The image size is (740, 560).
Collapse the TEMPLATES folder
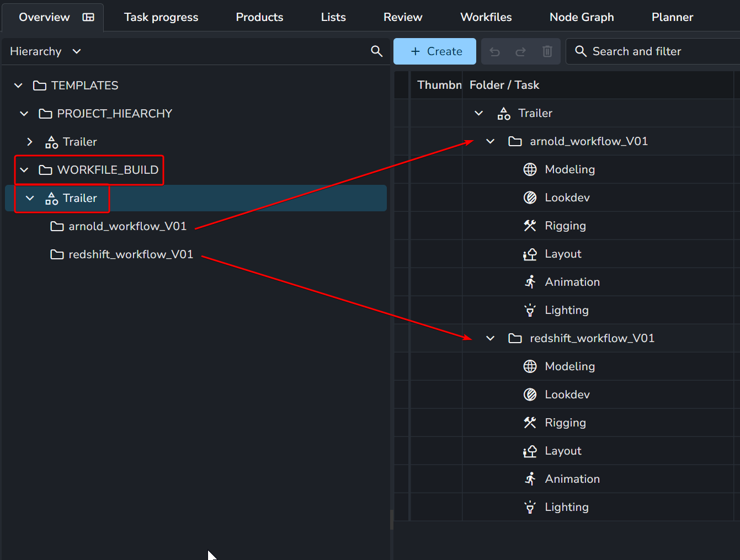pos(18,86)
